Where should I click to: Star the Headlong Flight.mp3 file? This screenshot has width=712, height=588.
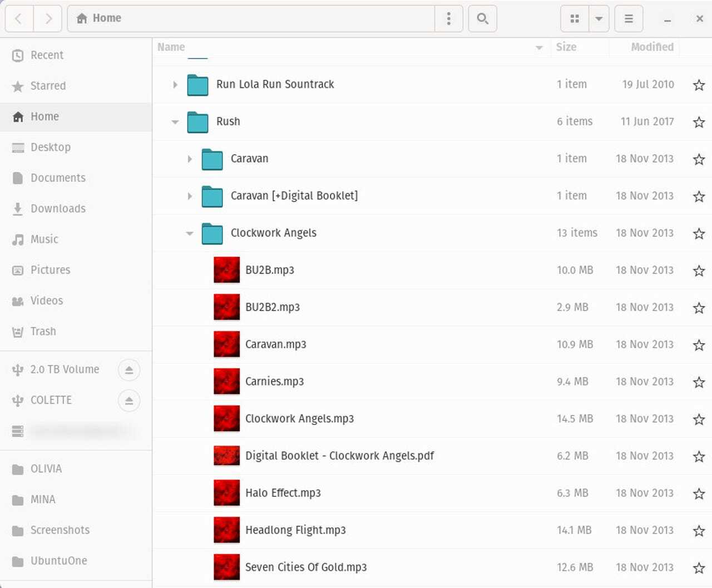(699, 531)
